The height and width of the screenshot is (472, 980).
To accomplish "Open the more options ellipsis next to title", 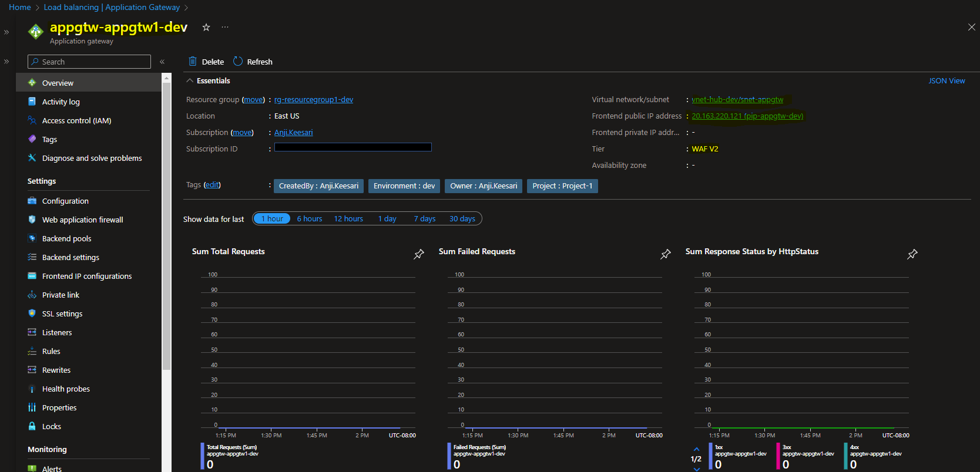I will coord(225,27).
